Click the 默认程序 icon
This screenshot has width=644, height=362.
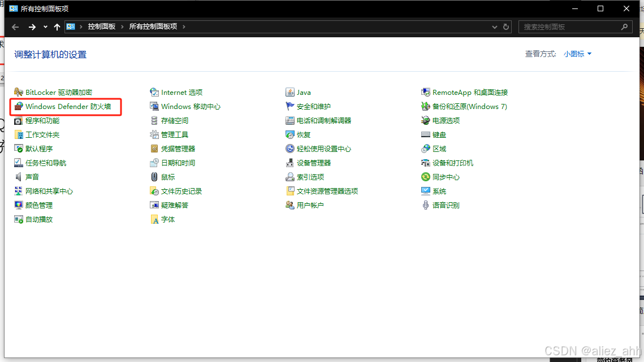click(19, 149)
